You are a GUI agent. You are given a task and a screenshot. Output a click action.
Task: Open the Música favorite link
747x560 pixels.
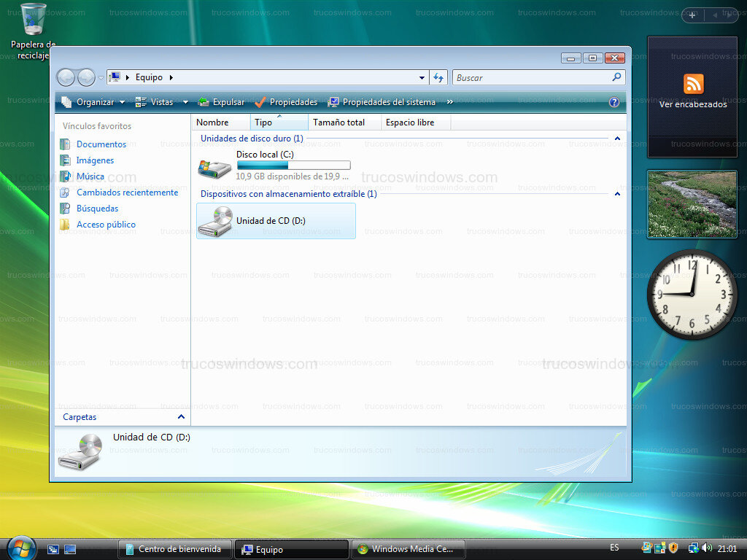click(91, 176)
